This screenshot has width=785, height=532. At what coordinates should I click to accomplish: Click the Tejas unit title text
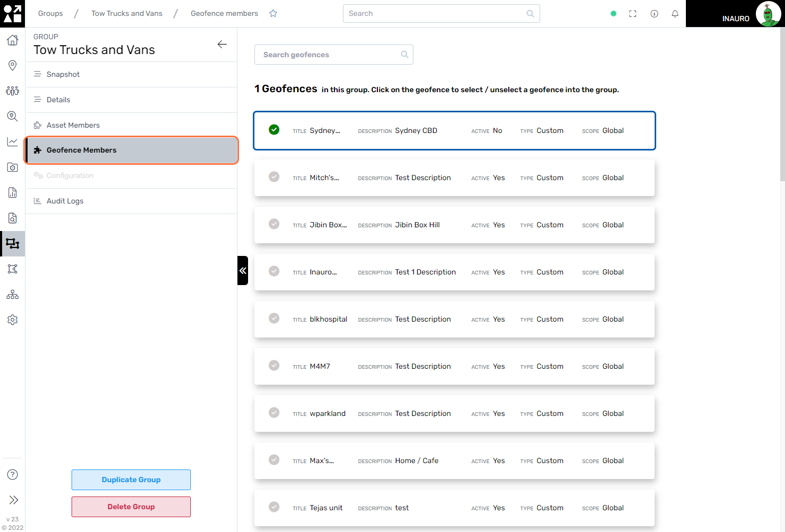tap(326, 508)
